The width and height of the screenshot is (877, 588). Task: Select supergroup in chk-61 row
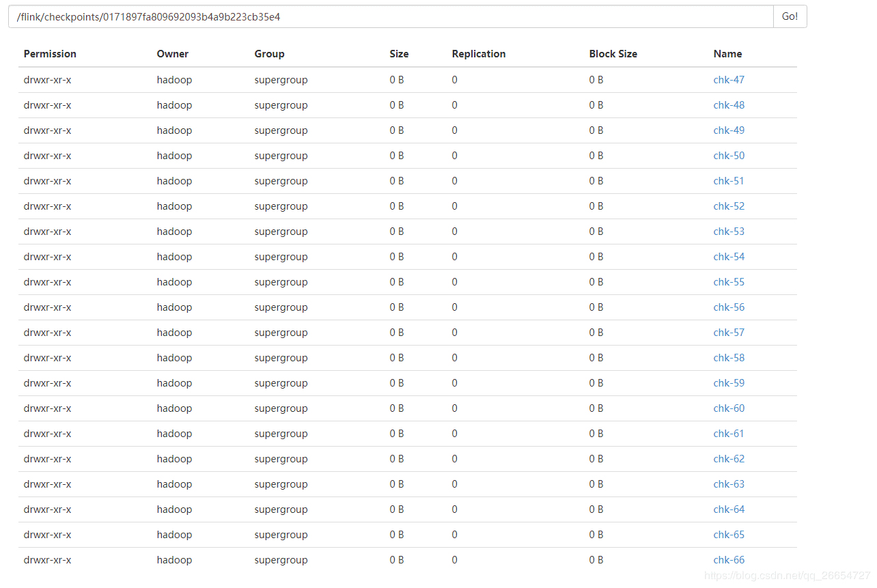[x=281, y=434]
